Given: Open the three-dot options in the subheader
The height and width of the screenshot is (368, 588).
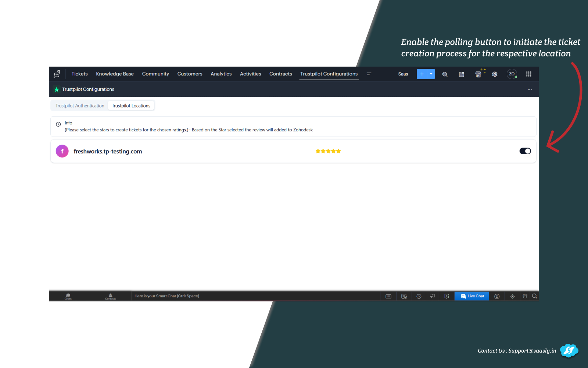Looking at the screenshot, I should coord(530,89).
